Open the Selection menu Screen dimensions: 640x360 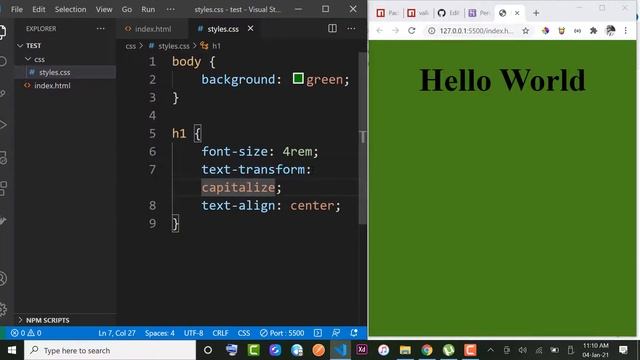coord(70,9)
